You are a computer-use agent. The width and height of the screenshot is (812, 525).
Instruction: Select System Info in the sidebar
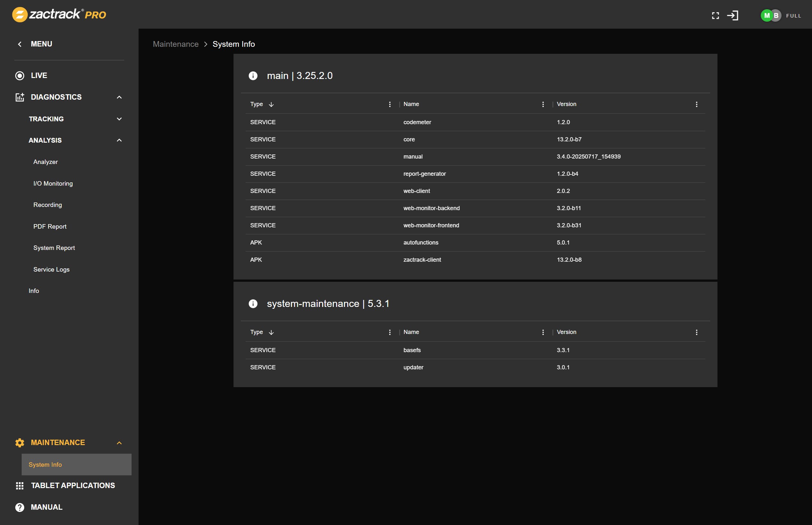(45, 464)
